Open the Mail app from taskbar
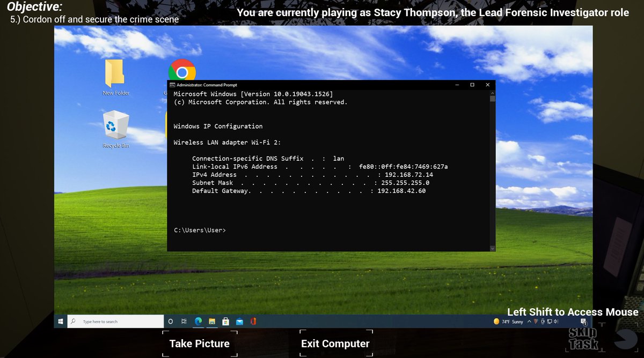Screen dimensions: 644x358 pos(239,321)
